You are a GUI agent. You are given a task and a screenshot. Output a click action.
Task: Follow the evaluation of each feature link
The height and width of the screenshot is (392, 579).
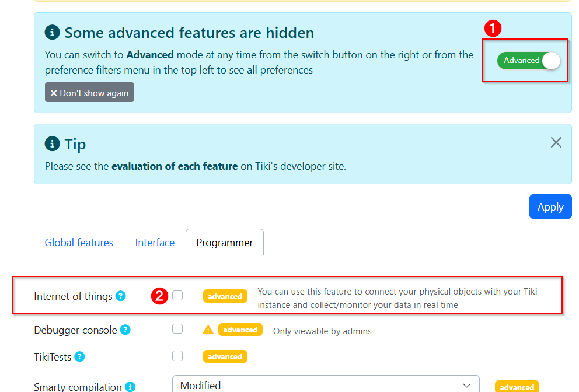point(175,166)
